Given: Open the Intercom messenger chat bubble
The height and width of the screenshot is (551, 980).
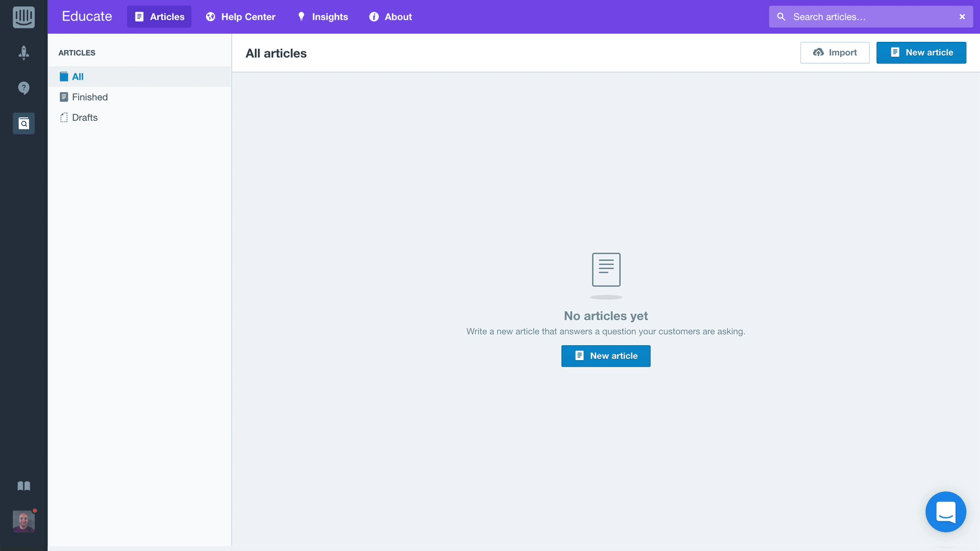Looking at the screenshot, I should (945, 512).
